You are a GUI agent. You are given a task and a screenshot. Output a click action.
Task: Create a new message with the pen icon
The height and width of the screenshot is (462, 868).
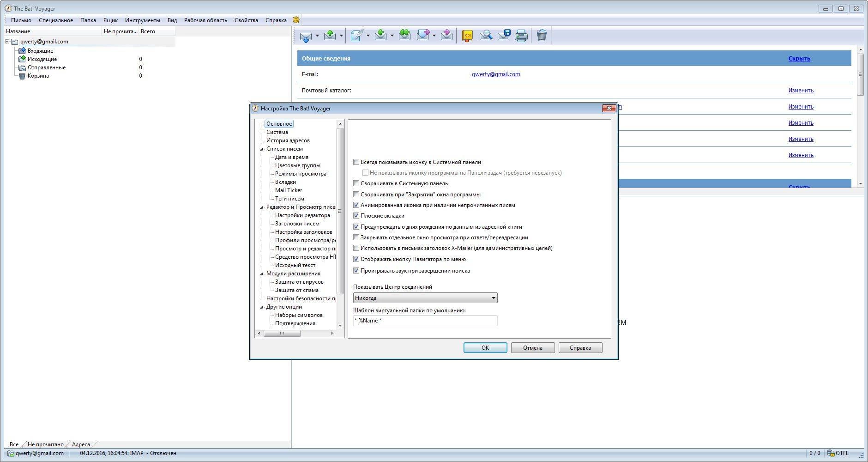(x=356, y=36)
